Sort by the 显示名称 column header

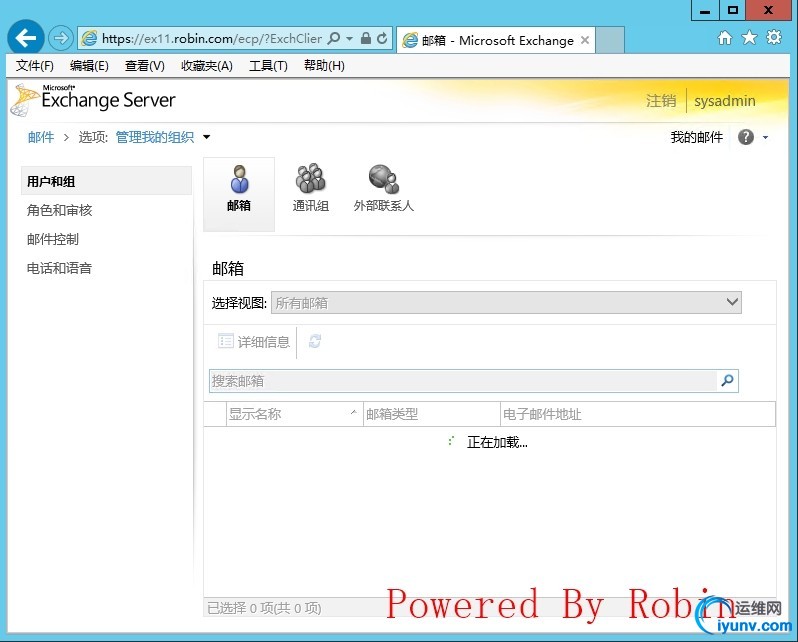(x=295, y=414)
